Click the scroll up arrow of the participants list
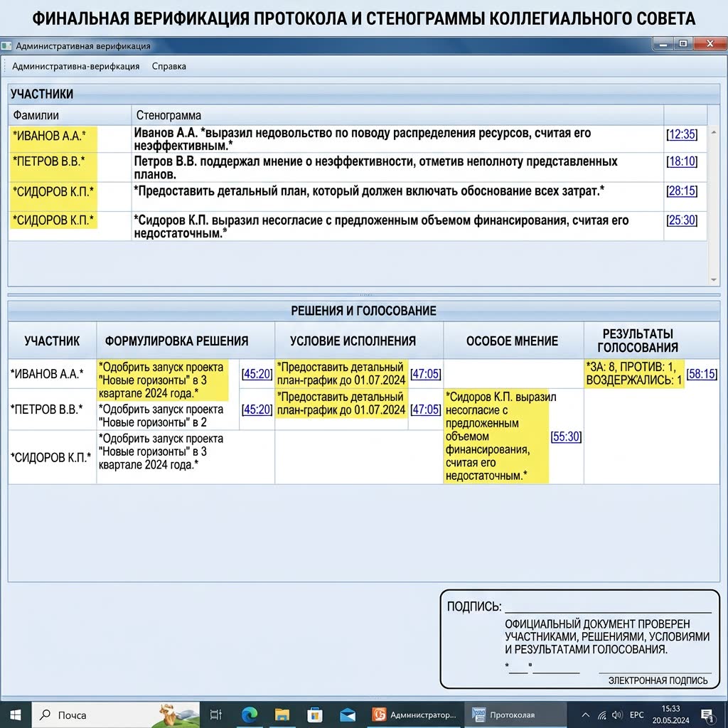This screenshot has height=728, width=728. click(714, 133)
